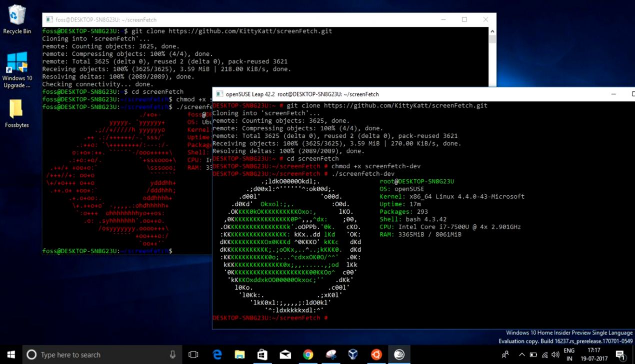Launch Google Chrome from the taskbar

tap(308, 355)
